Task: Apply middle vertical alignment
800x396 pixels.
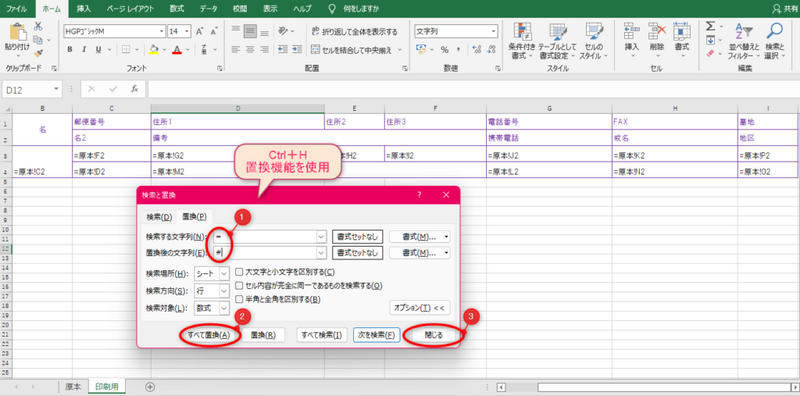Action: 249,31
